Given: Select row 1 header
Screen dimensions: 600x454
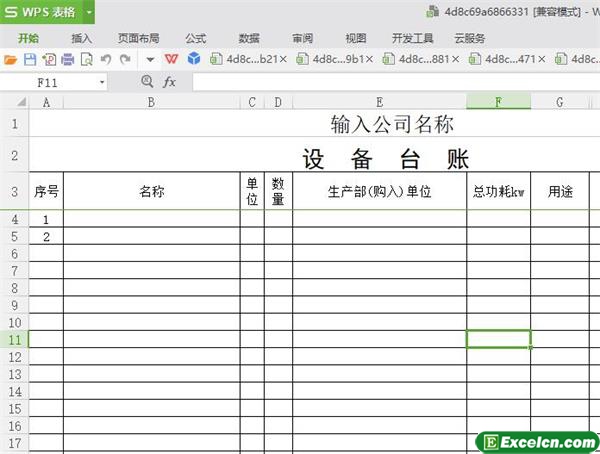Looking at the screenshot, I should pyautogui.click(x=15, y=123).
